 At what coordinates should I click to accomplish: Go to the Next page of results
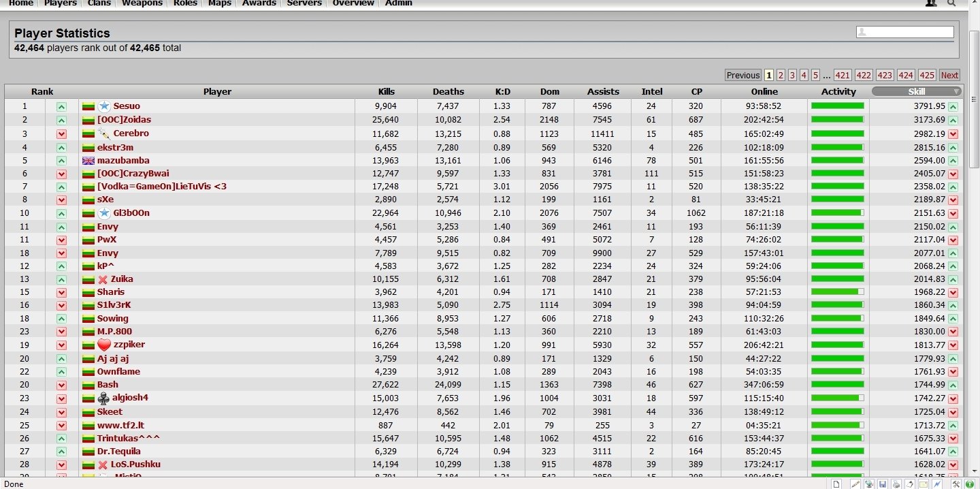pyautogui.click(x=949, y=76)
